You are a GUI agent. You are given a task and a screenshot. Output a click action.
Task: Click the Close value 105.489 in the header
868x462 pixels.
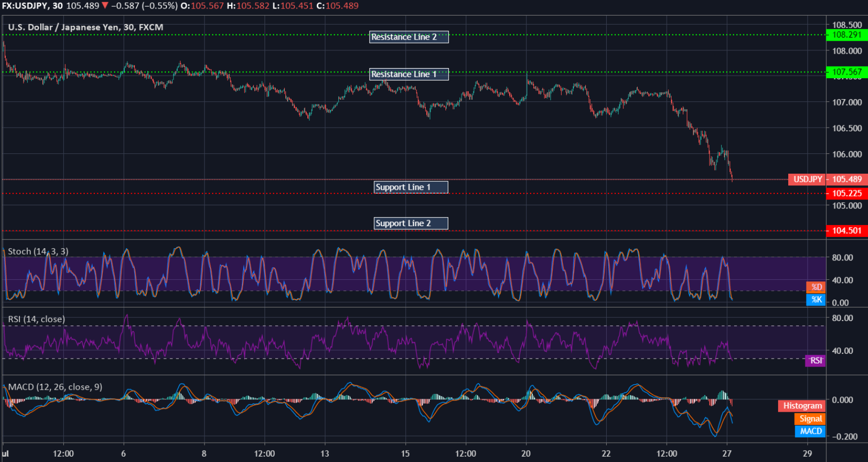(342, 6)
